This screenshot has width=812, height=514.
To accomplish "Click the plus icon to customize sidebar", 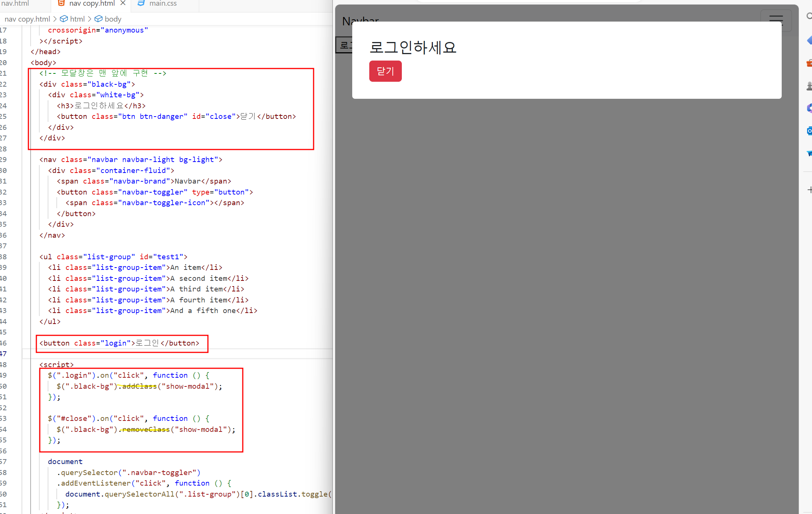I will (x=809, y=190).
